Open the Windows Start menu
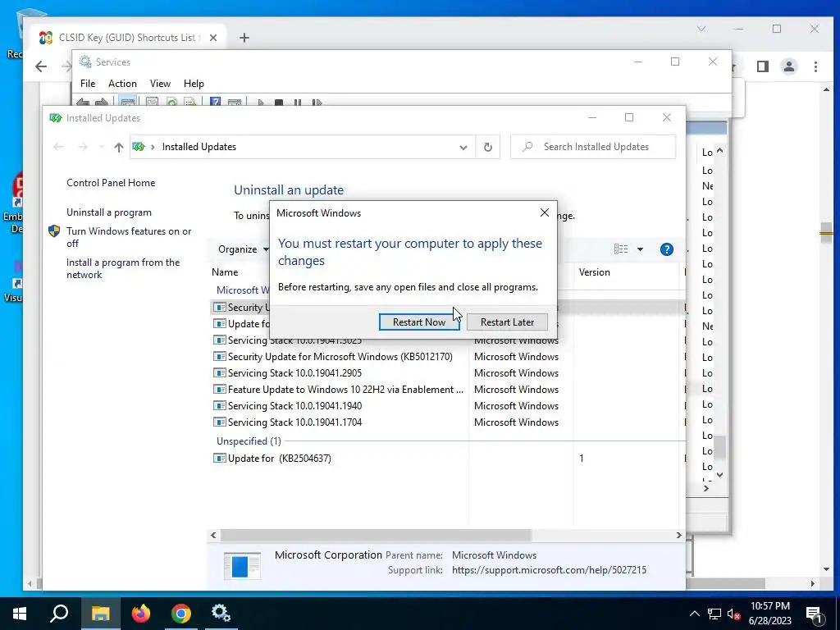Image resolution: width=840 pixels, height=630 pixels. pyautogui.click(x=20, y=614)
